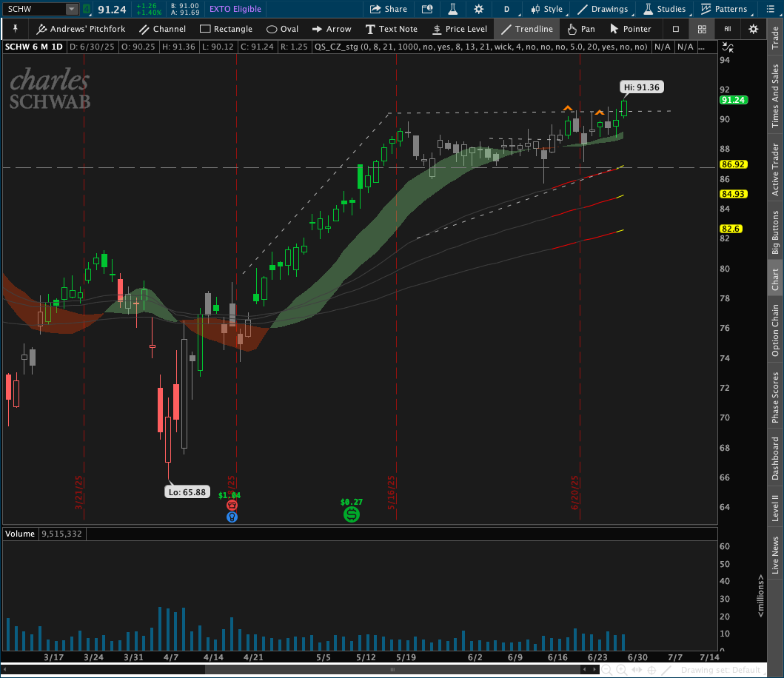The height and width of the screenshot is (678, 784).
Task: Click the green dividend $ icon
Action: tap(352, 514)
